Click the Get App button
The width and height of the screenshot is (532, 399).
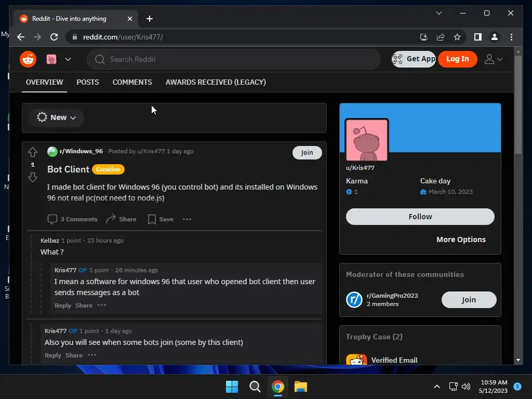(413, 59)
